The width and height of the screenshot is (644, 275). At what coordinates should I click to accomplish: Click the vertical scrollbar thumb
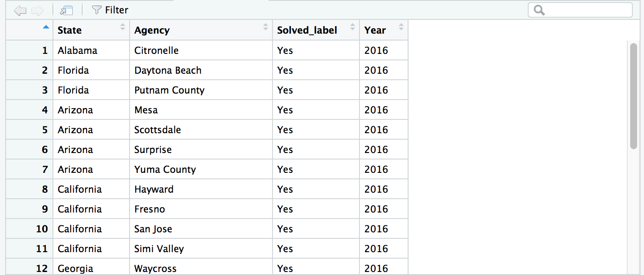pyautogui.click(x=633, y=96)
